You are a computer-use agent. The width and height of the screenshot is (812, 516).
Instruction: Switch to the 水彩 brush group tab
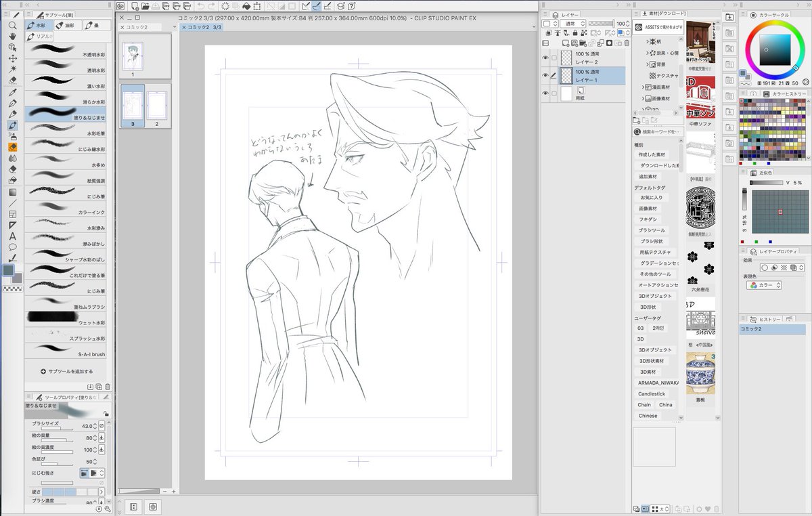coord(39,25)
